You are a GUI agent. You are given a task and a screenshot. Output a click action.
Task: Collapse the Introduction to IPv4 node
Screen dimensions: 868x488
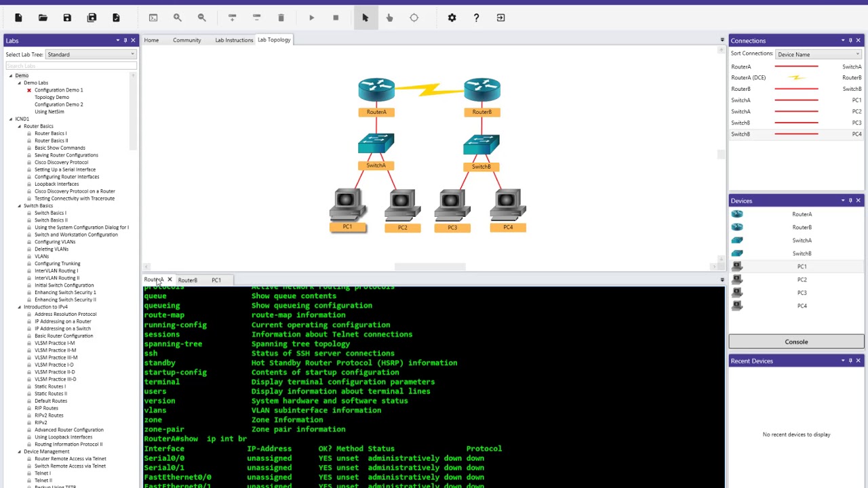[19, 307]
